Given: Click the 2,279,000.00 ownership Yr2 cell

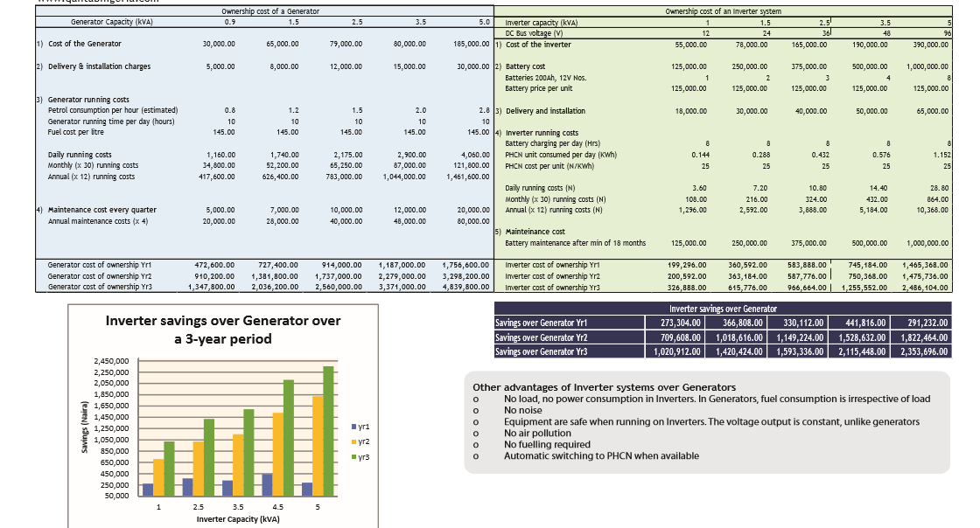Looking at the screenshot, I should click(402, 276).
